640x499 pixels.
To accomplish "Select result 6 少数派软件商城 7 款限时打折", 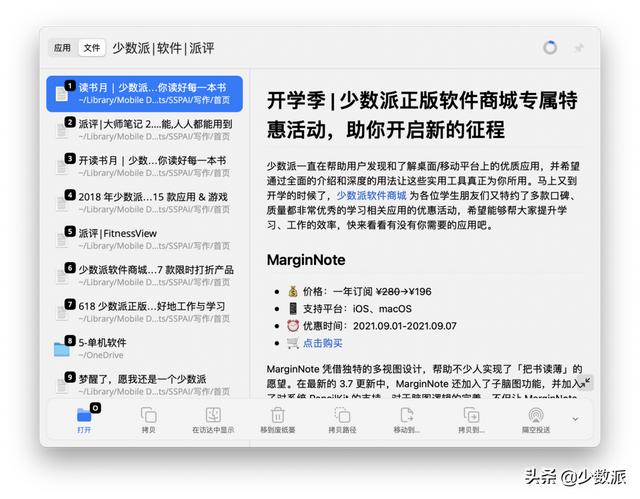I will click(144, 275).
